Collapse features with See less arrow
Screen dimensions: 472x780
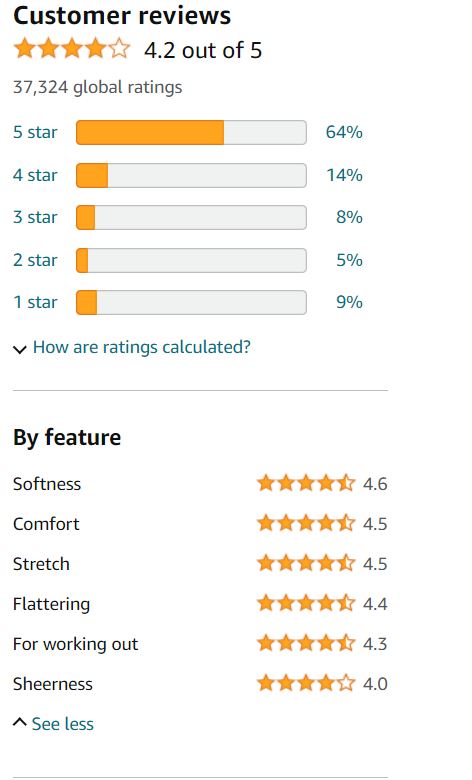tap(19, 722)
